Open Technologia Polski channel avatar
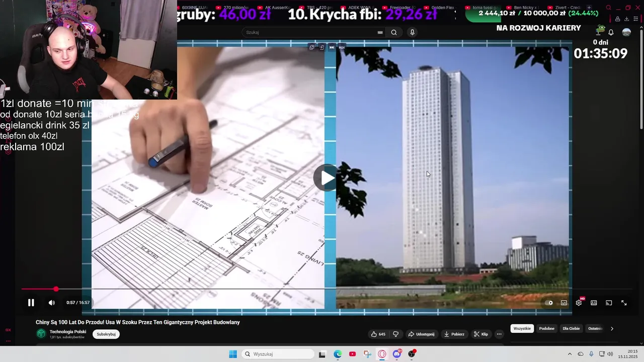Viewport: 644px width, 362px height. [41, 333]
